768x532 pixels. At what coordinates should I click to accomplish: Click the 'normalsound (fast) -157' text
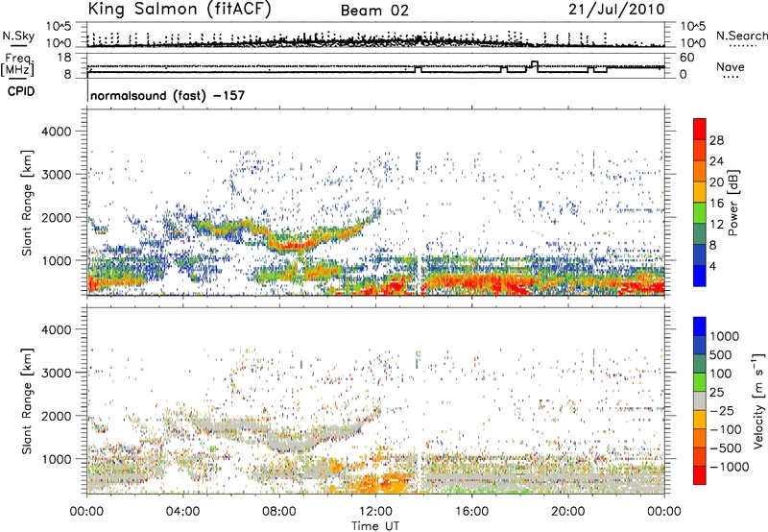pos(167,95)
